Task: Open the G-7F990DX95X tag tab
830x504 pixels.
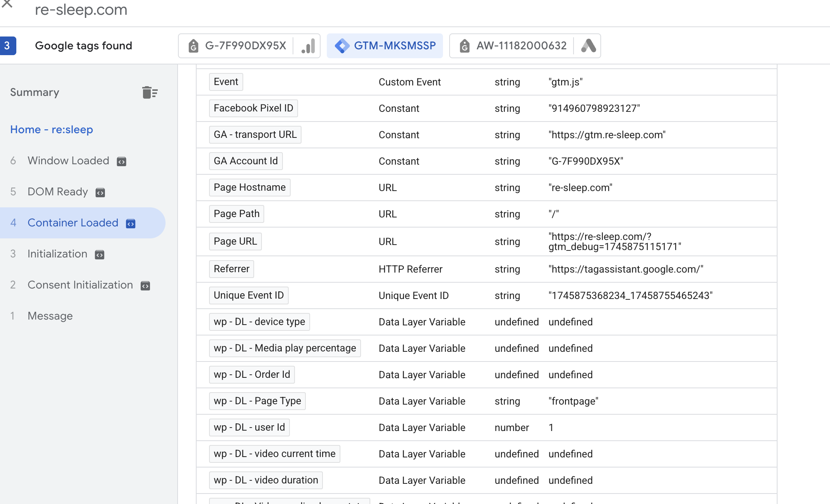Action: (249, 46)
